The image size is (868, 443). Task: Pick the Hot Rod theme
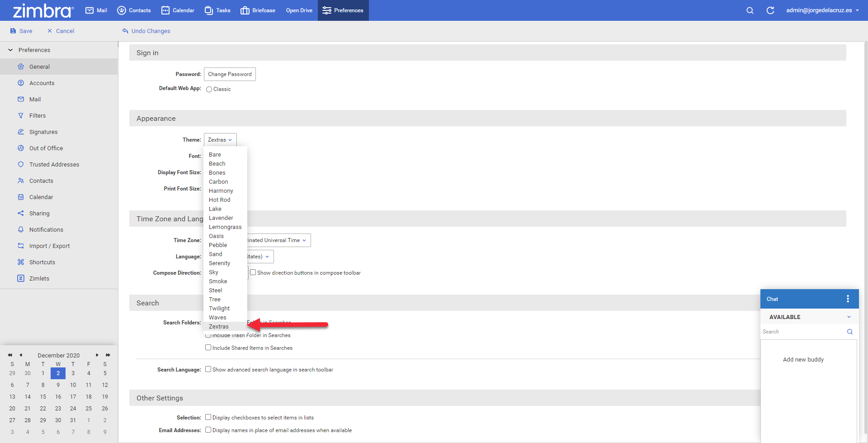(x=220, y=200)
